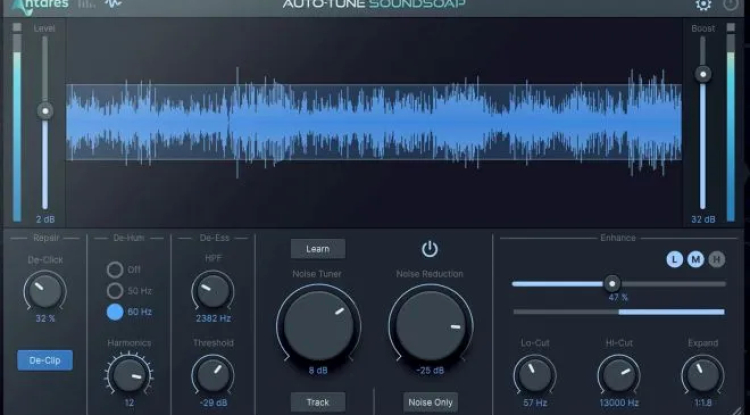The height and width of the screenshot is (415, 750).
Task: Click the Harmonics value "12"
Action: [x=129, y=403]
